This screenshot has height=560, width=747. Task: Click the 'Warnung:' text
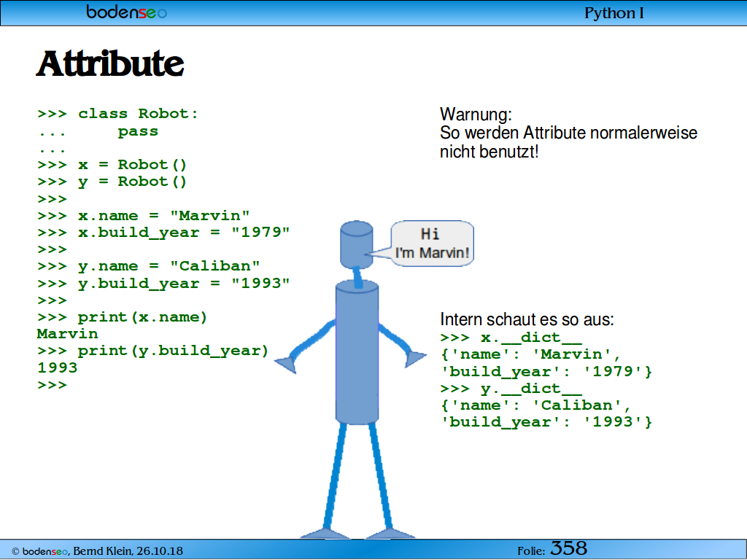[x=476, y=114]
